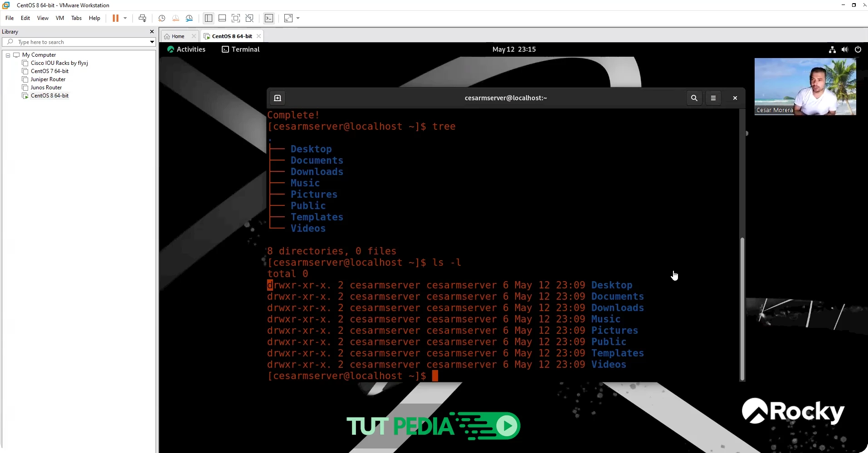The width and height of the screenshot is (868, 453).
Task: Open stretch guest dropdown arrow
Action: click(x=298, y=18)
